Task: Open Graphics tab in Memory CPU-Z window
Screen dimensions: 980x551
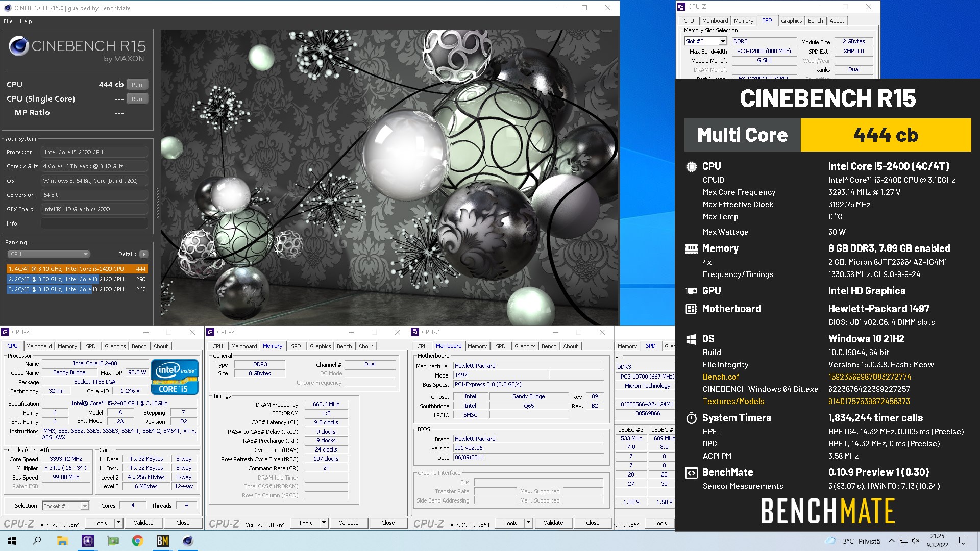Action: click(x=321, y=346)
